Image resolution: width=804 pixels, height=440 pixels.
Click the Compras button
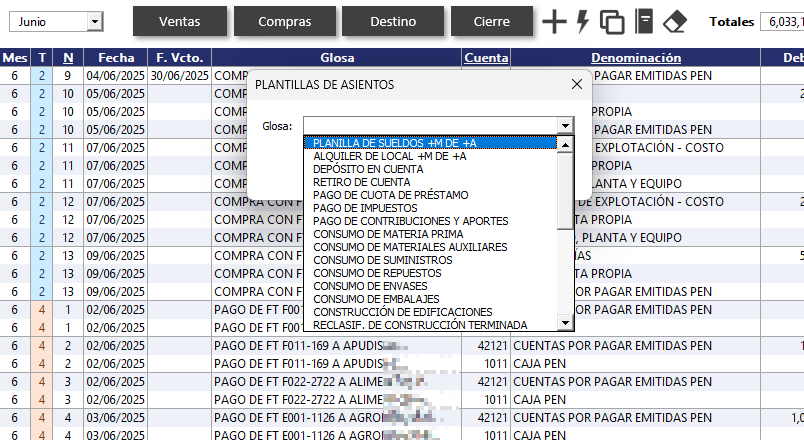(285, 22)
